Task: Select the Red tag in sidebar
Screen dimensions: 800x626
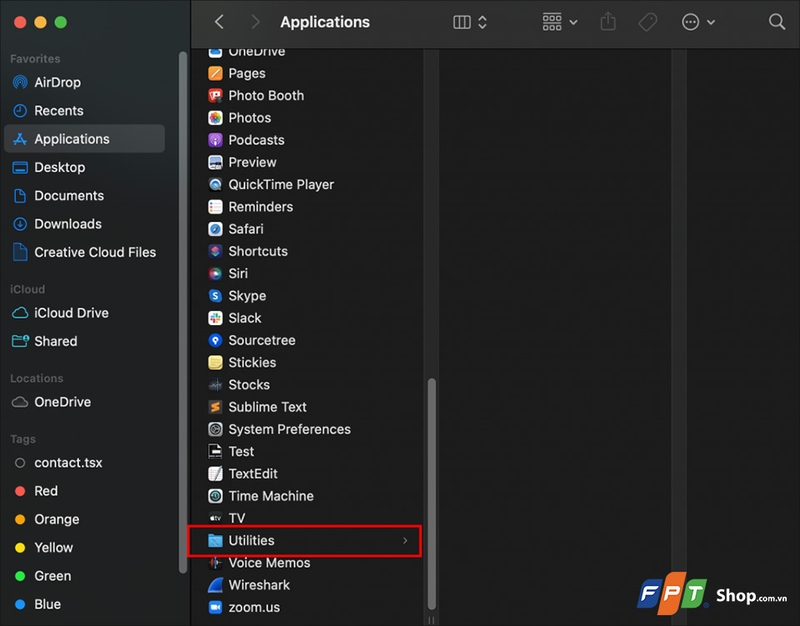Action: coord(46,491)
